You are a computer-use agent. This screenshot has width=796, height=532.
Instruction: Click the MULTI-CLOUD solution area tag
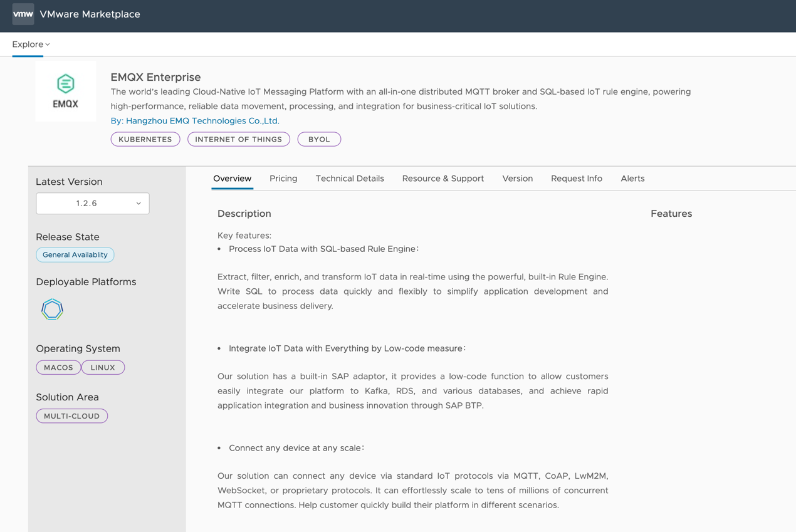click(x=72, y=416)
